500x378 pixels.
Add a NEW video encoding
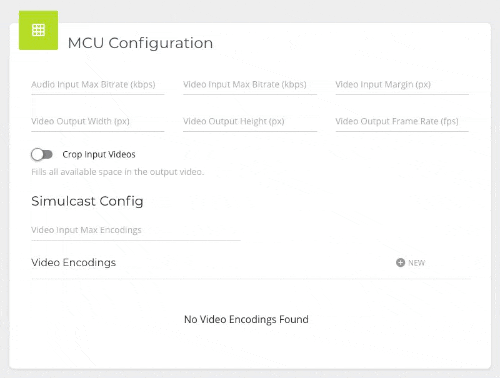[411, 263]
